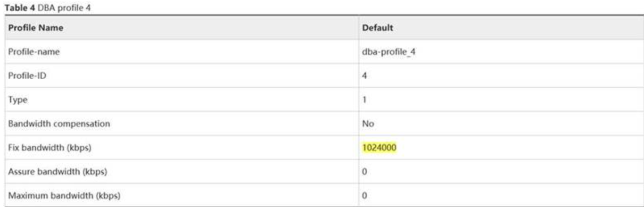Click the "Assure bandwidth (kbps)" row label
The height and width of the screenshot is (207, 644).
pos(58,171)
